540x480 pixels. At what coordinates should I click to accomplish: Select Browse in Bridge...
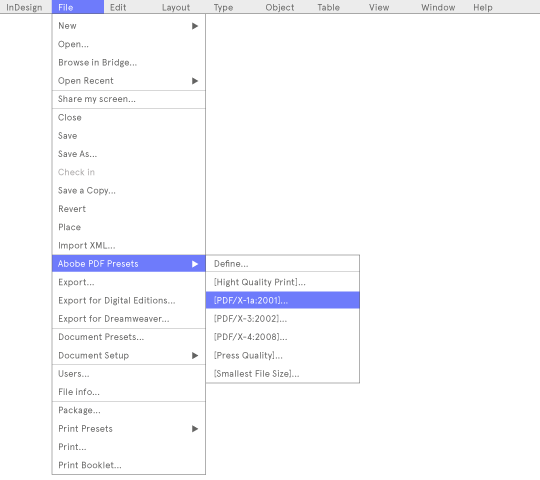(x=129, y=62)
